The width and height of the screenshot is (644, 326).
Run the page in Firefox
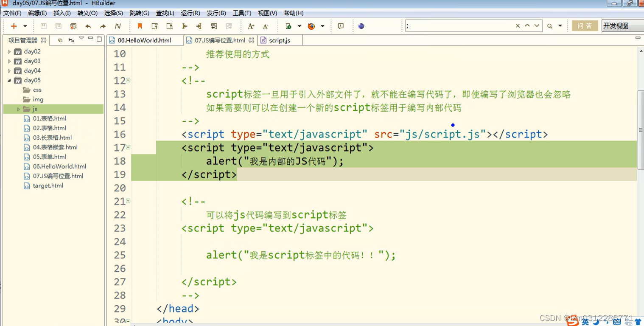311,26
